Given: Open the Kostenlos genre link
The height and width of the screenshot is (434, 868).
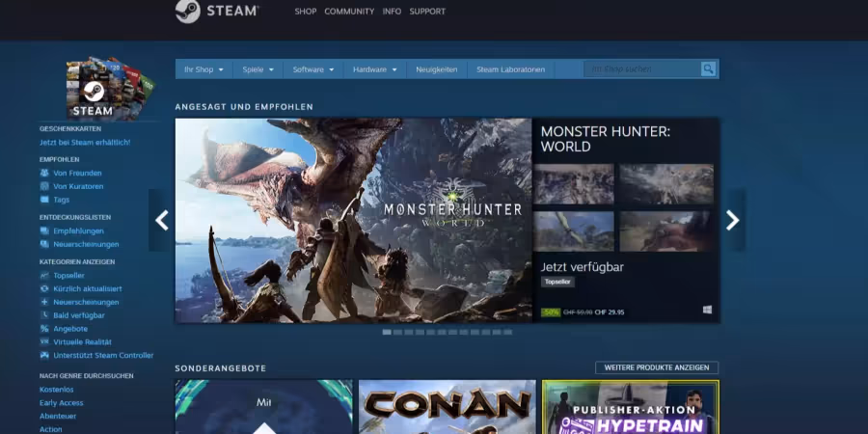Looking at the screenshot, I should [57, 390].
